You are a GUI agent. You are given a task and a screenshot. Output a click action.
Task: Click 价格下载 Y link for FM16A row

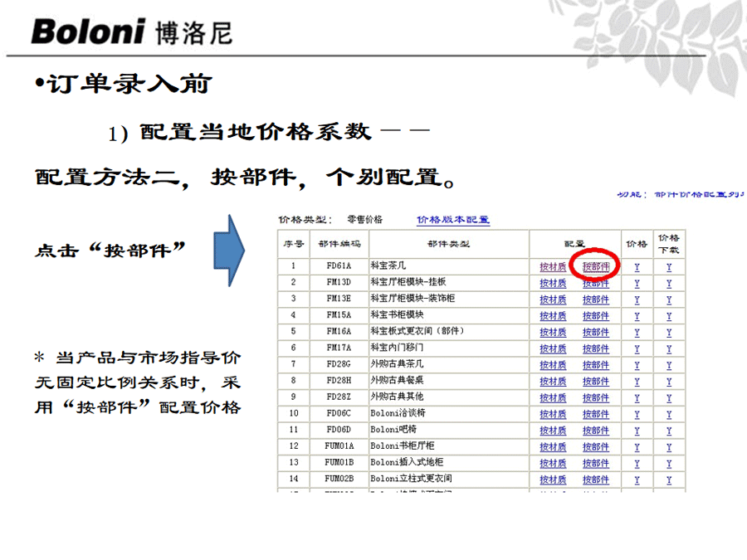[668, 333]
